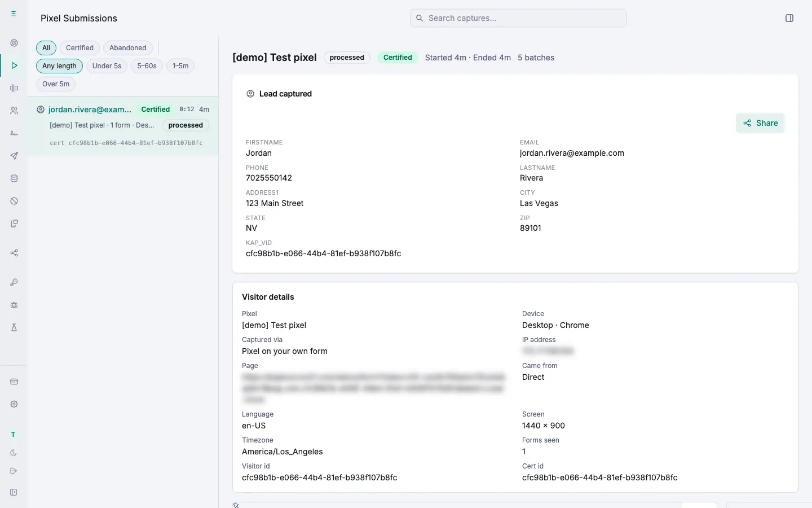812x508 pixels.
Task: Open the share nodes sidebar icon
Action: [x=14, y=253]
